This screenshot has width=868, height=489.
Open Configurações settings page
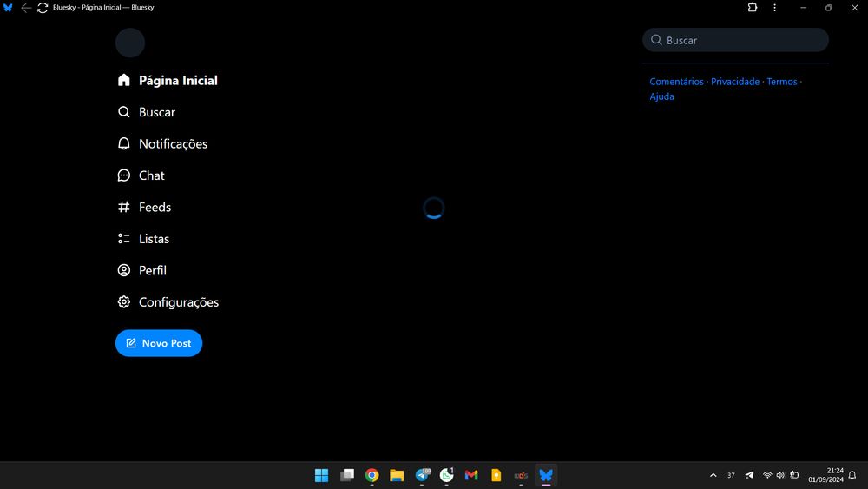point(168,301)
